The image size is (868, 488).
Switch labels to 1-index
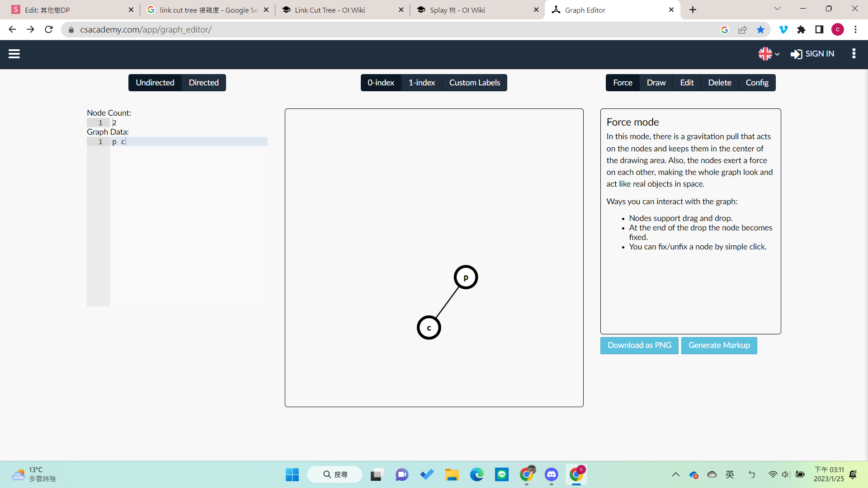(x=421, y=83)
